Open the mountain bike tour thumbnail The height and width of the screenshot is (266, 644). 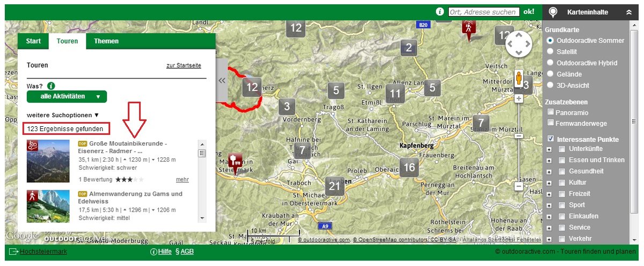coord(48,161)
